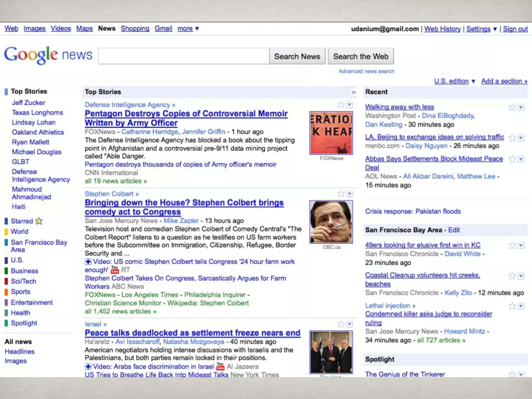
Task: Open options arrow for 49ers article
Action: 521,245
